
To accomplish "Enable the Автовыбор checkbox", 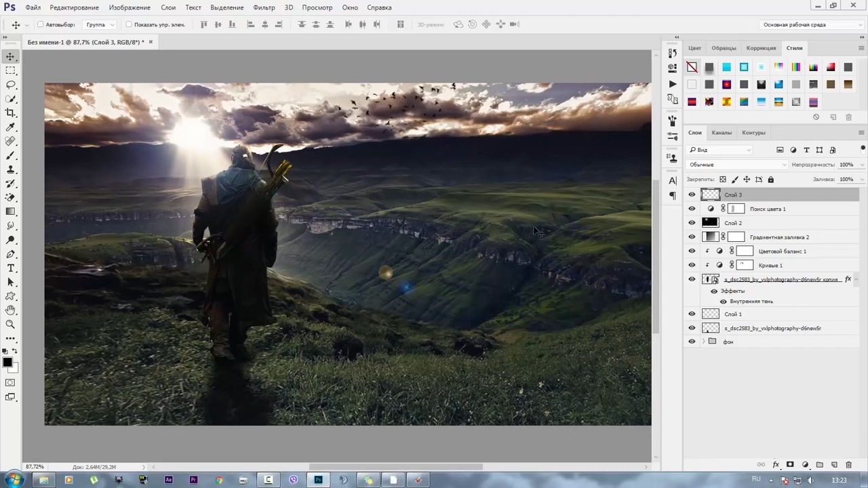I will [40, 24].
